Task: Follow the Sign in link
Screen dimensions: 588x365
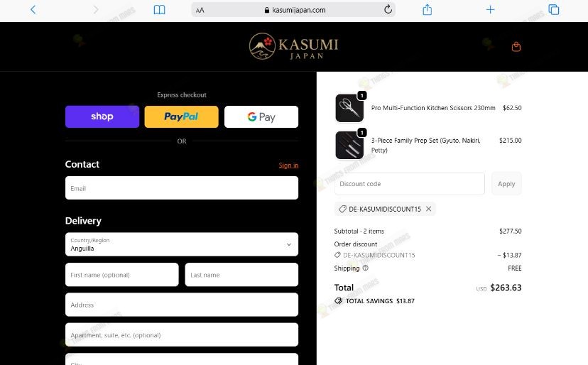Action: coord(288,165)
